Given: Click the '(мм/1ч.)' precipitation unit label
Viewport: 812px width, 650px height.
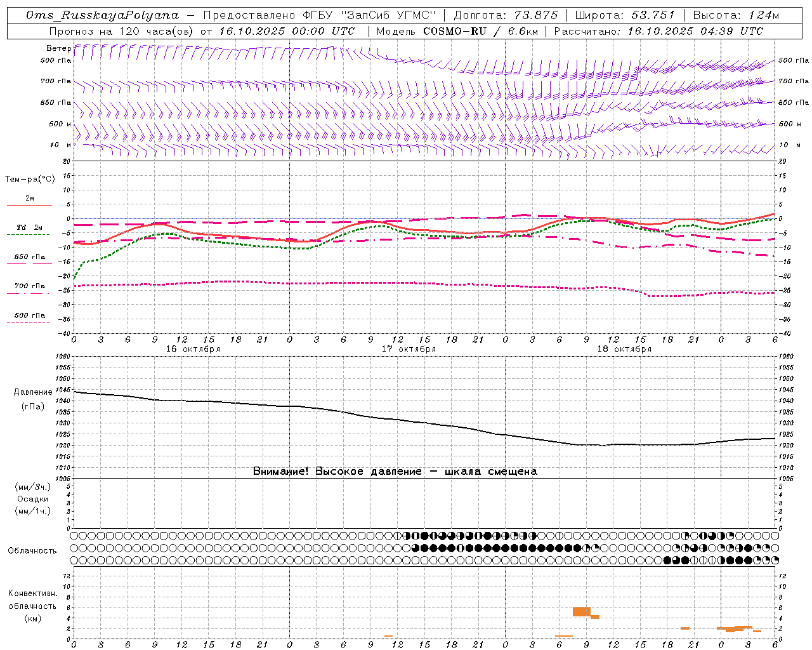Looking at the screenshot, I should pos(32,511).
